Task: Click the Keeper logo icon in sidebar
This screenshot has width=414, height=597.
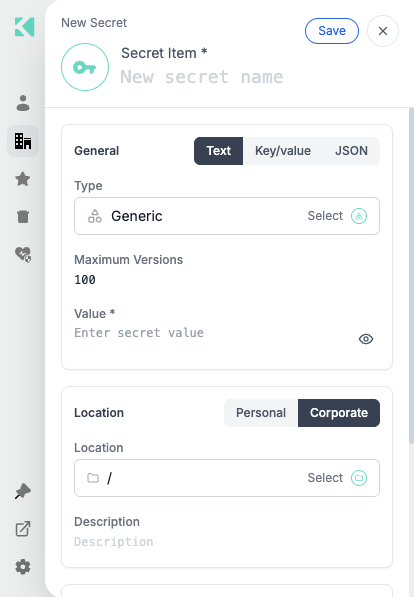Action: [24, 27]
